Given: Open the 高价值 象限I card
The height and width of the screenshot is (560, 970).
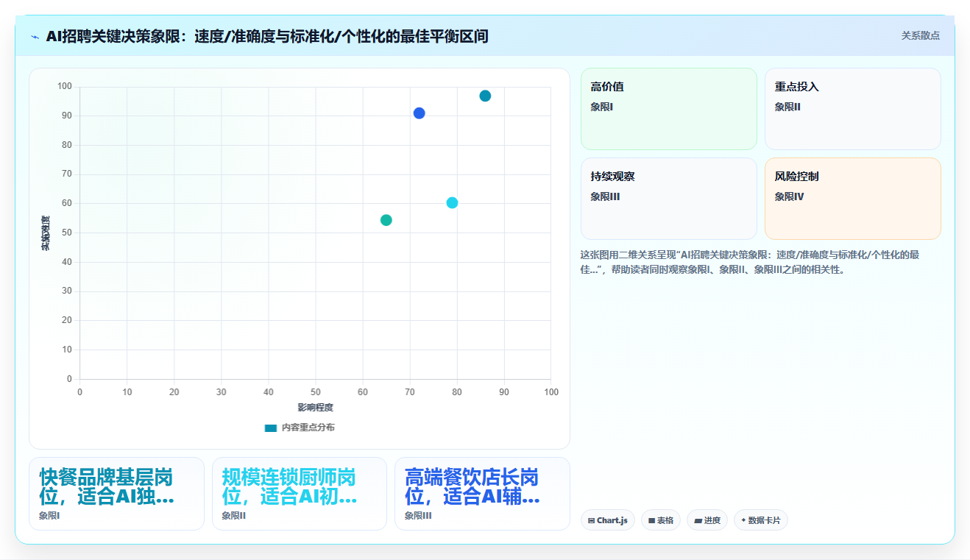Looking at the screenshot, I should pos(669,109).
